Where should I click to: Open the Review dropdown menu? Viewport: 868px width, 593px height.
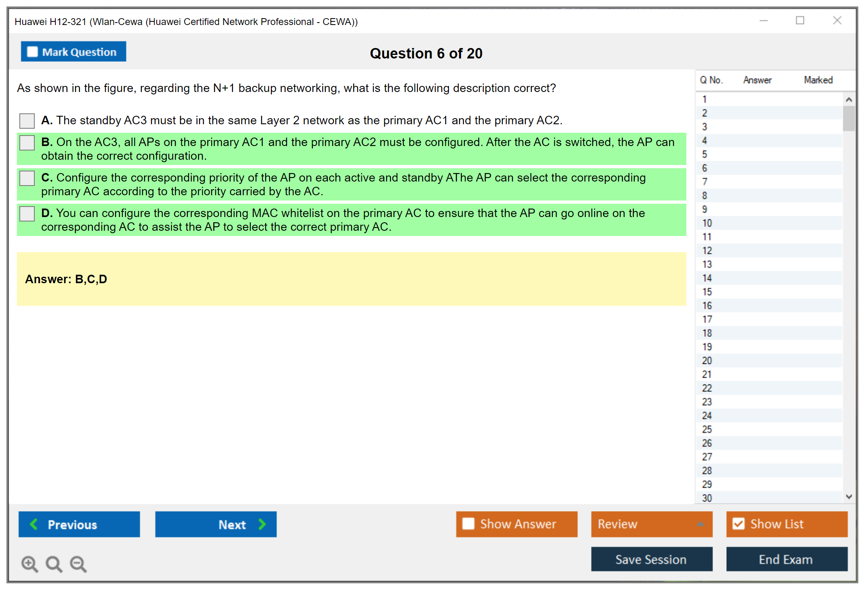coord(700,524)
